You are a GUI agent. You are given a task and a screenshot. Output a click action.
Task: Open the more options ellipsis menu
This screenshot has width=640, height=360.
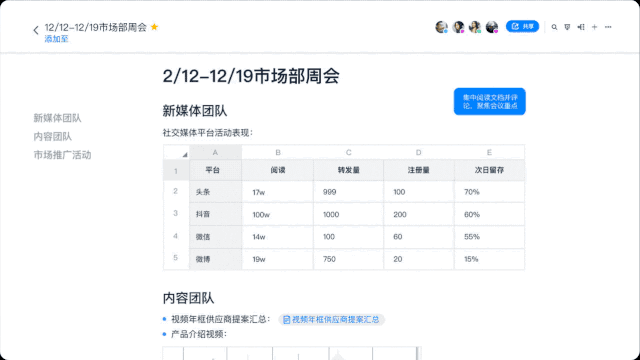click(608, 27)
